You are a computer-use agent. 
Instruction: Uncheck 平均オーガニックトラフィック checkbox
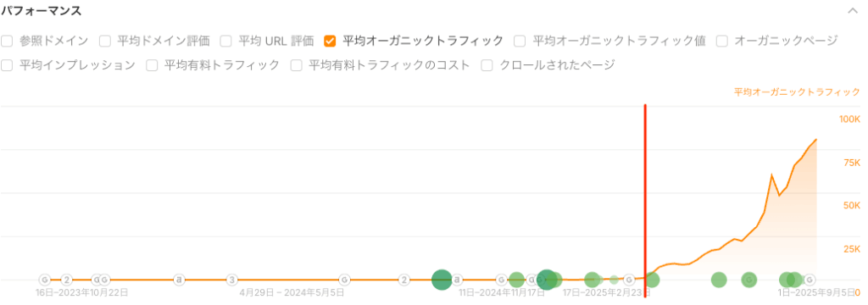330,41
